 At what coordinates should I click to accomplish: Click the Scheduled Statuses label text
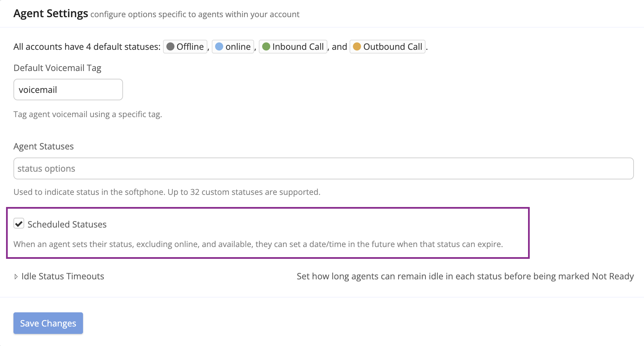67,224
